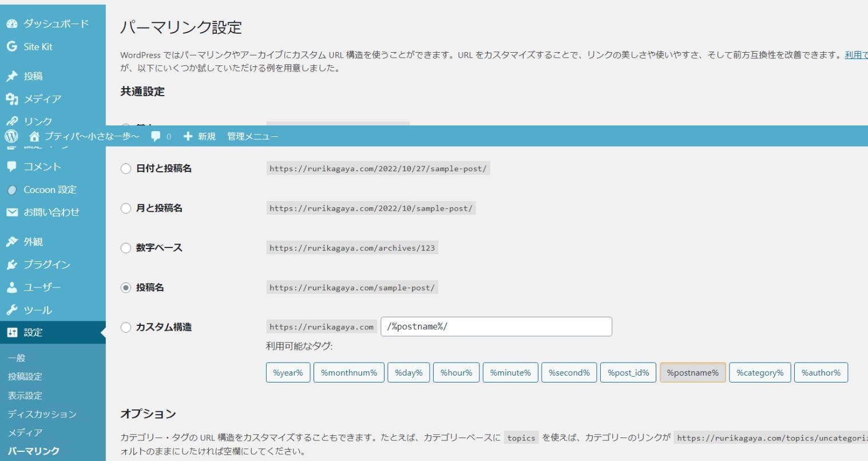Click the %monthnum% tag button
868x461 pixels.
tap(349, 372)
